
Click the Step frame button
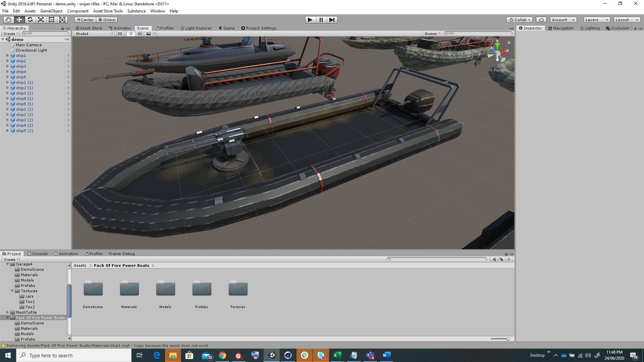tap(332, 20)
